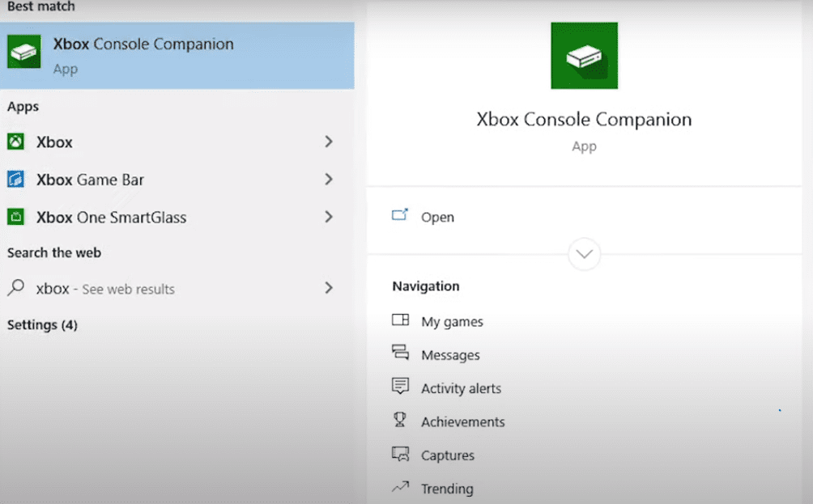Click the Xbox Game Bar blue icon

click(15, 180)
